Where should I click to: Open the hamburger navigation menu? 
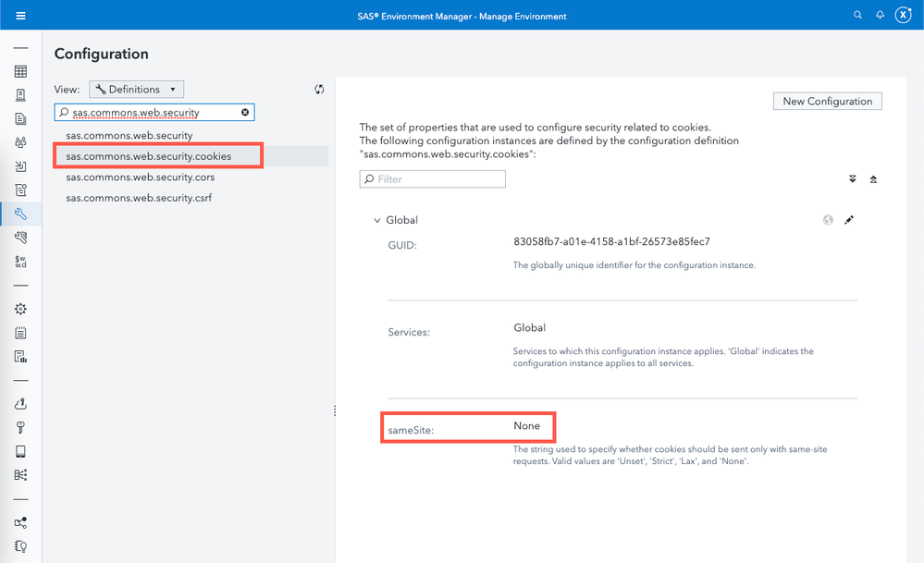point(20,16)
